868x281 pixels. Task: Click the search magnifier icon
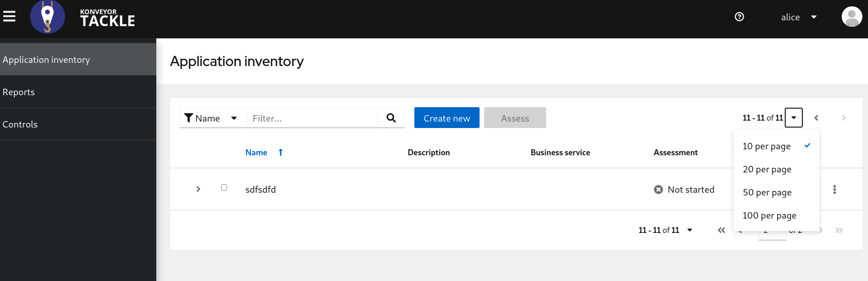point(391,118)
